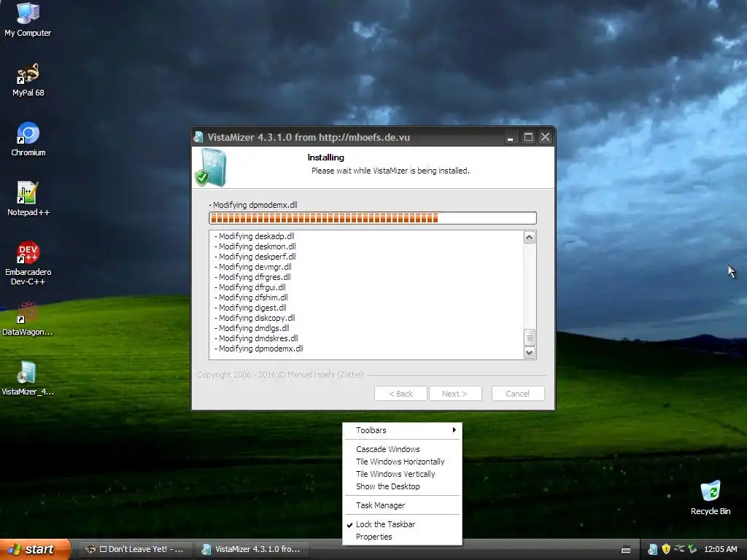Select log line "Modifying diskcopy.dll"
747x560 pixels.
coord(255,318)
